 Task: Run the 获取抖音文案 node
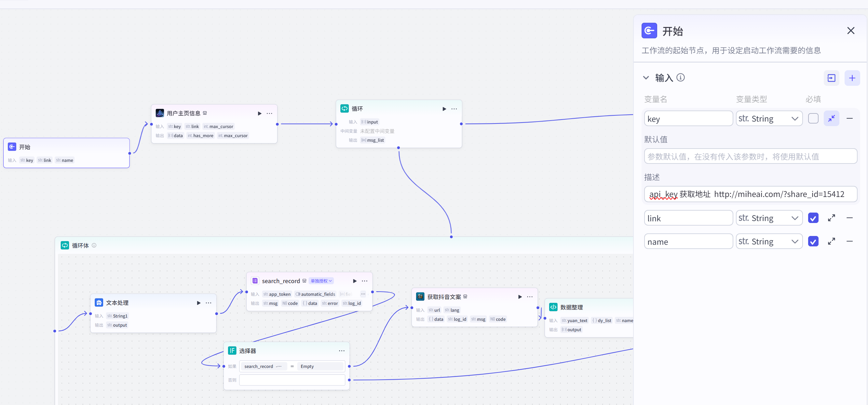point(520,296)
